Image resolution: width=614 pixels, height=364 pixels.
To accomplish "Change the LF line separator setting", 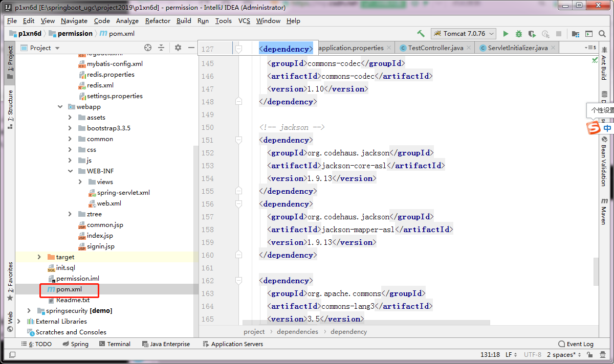I will click(512, 354).
